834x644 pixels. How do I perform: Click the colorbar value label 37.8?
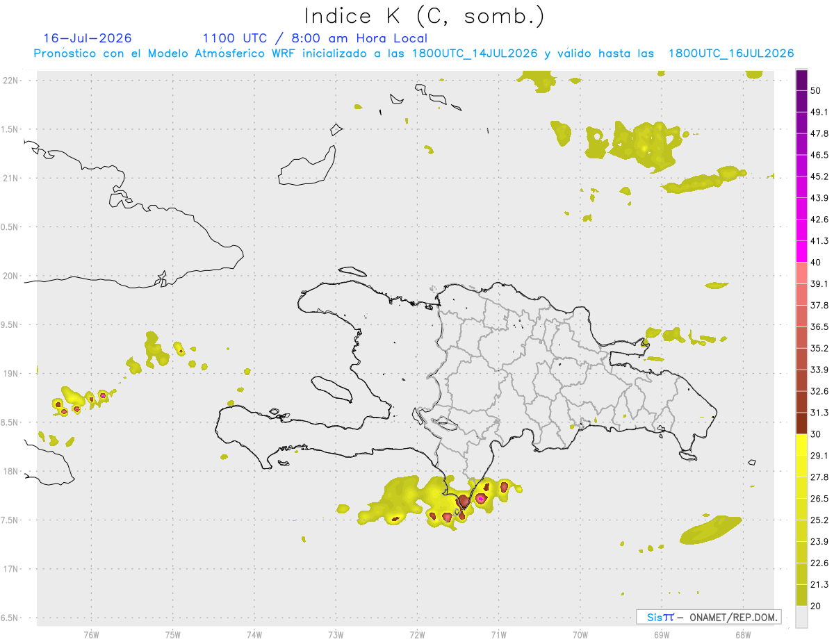(819, 306)
